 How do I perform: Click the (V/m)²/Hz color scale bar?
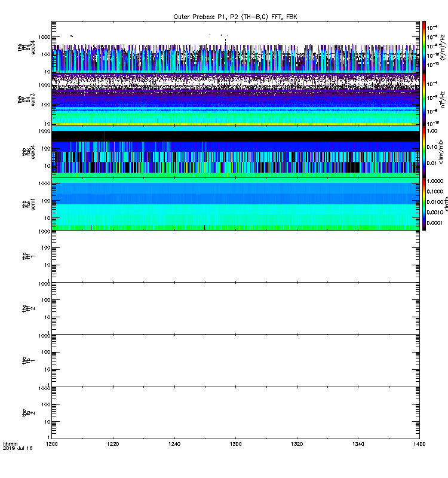(x=424, y=47)
